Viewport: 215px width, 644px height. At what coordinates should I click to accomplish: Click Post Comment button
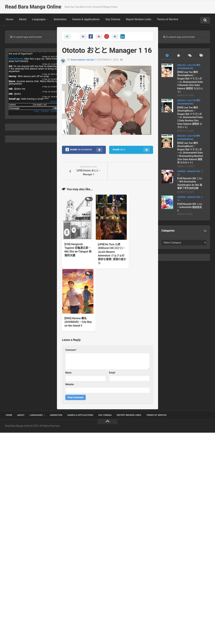[75, 397]
